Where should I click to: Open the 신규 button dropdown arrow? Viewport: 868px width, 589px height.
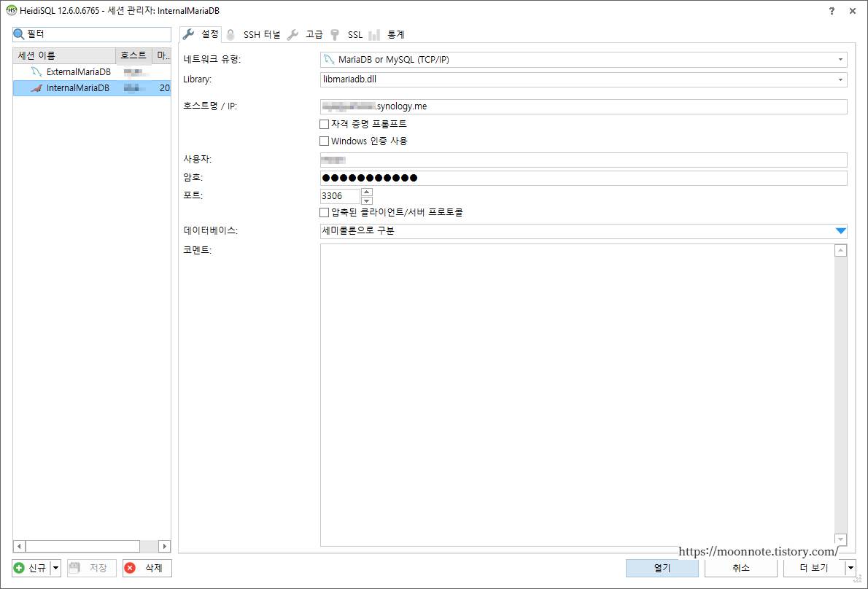pyautogui.click(x=55, y=568)
